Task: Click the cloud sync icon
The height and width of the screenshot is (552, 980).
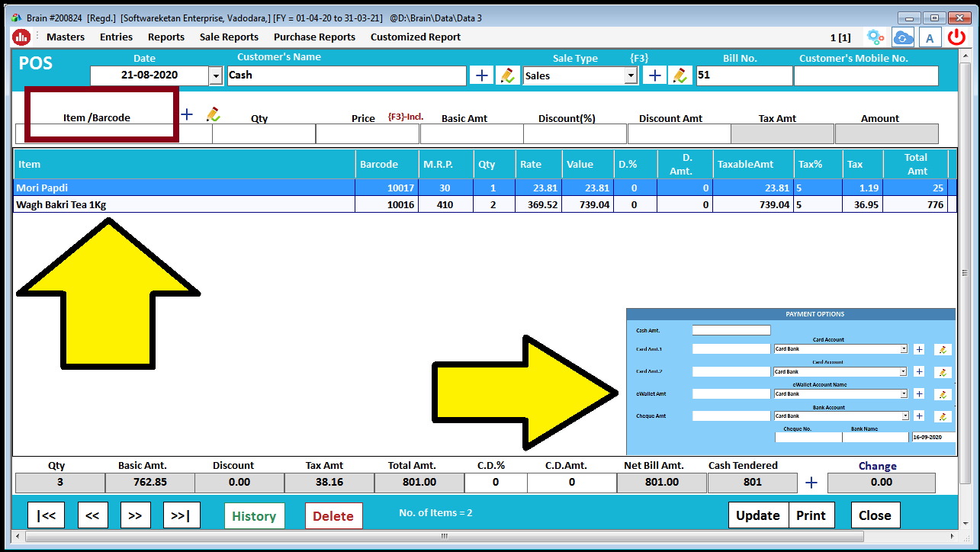Action: coord(903,36)
